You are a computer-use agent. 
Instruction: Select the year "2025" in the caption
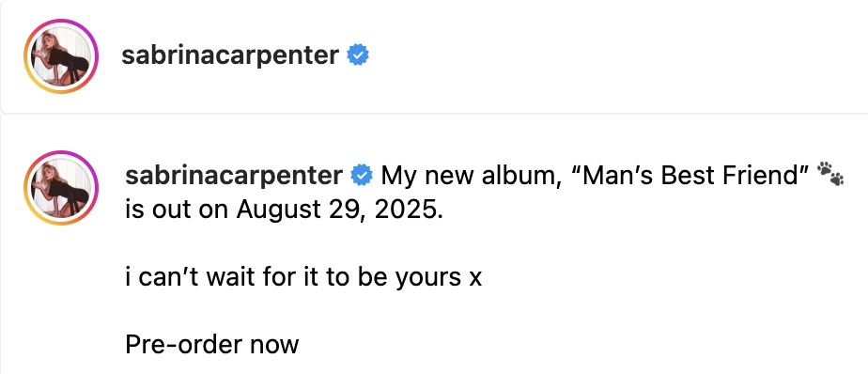(406, 210)
